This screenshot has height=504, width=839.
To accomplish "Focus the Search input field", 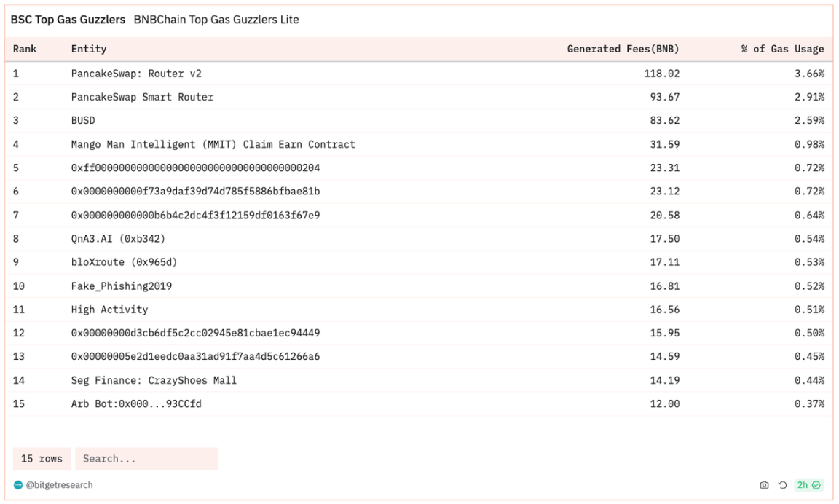I will point(146,459).
